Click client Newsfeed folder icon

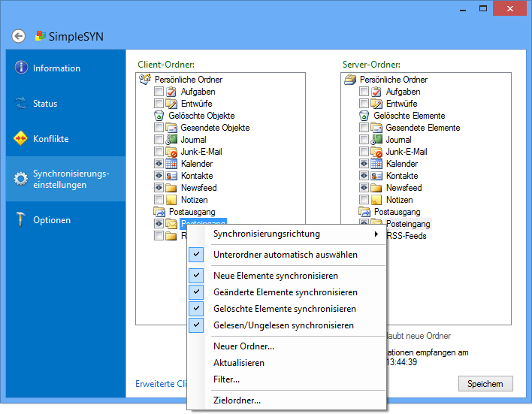pos(171,188)
